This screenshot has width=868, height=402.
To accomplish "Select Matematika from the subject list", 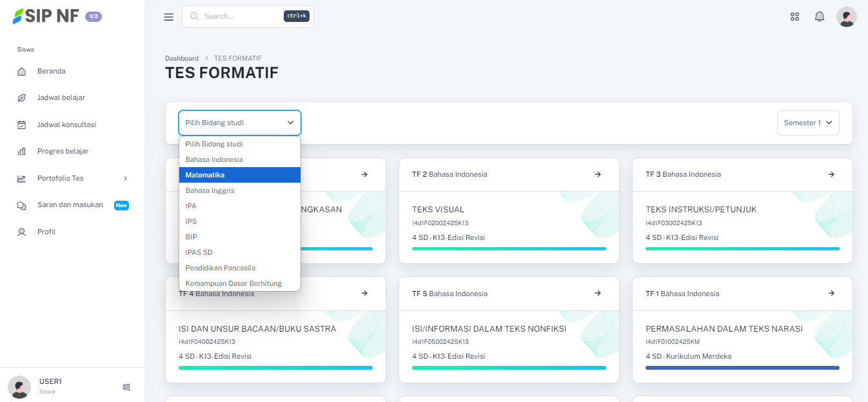I will point(239,175).
